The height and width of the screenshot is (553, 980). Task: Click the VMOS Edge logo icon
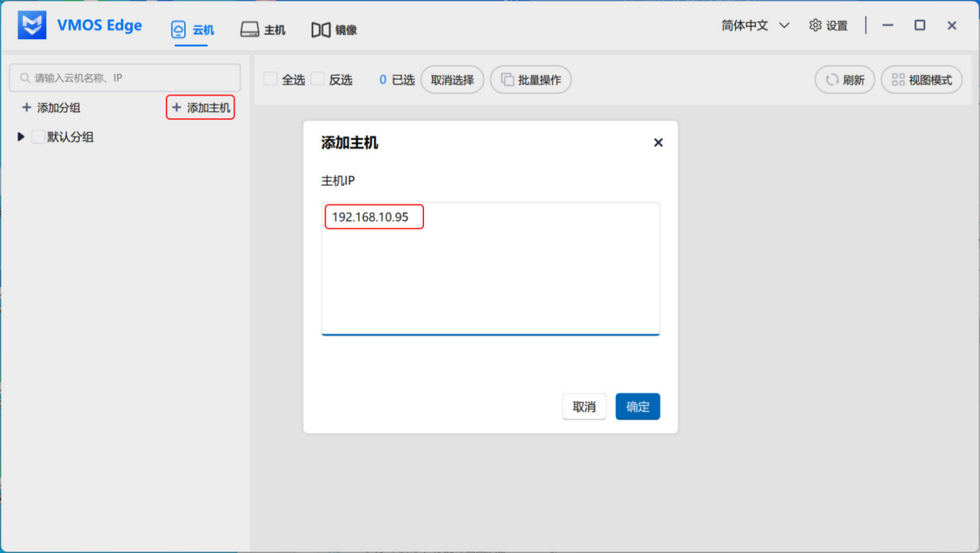32,26
